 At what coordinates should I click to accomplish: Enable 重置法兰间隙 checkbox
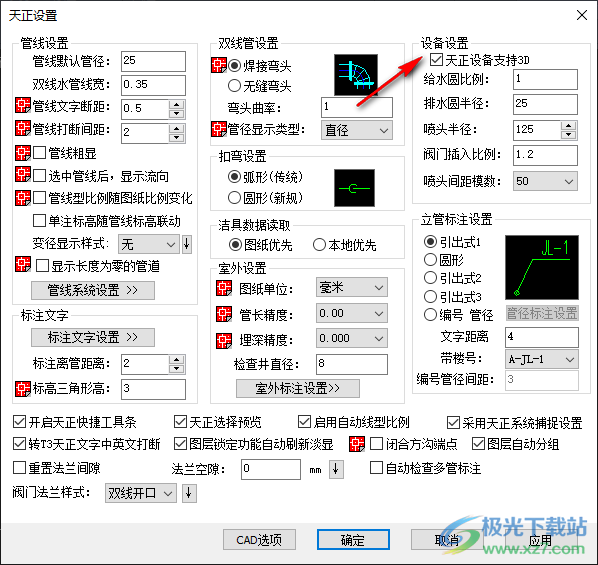pos(19,468)
